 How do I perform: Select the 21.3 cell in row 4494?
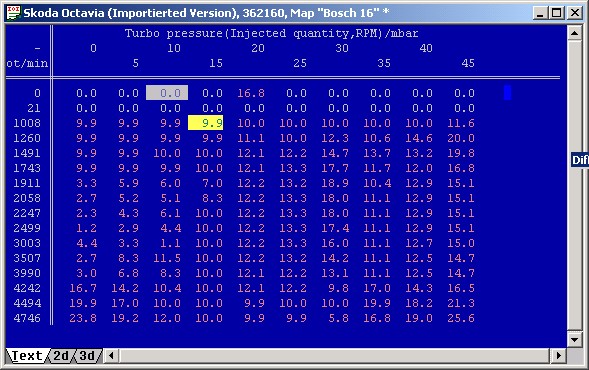(461, 303)
